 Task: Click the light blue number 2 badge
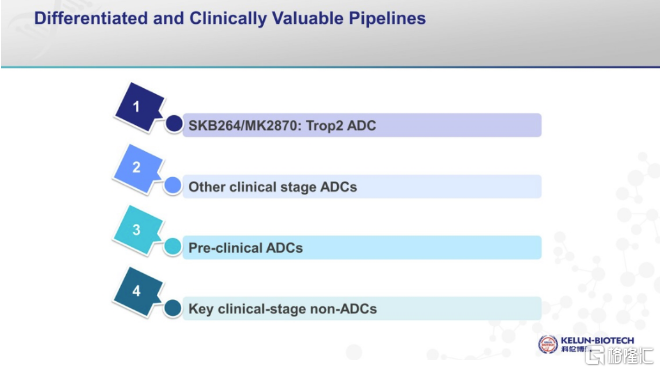(x=138, y=168)
